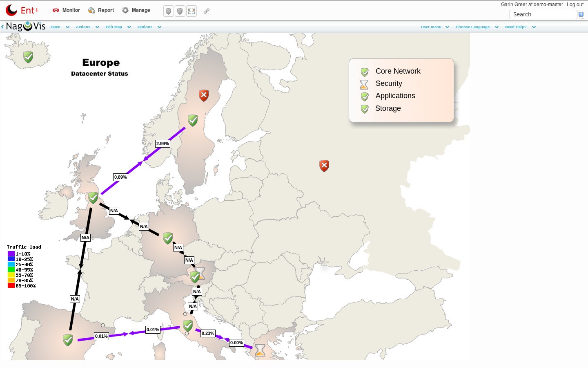Click the hourglass pending icon on Greece
The width and height of the screenshot is (588, 368).
[260, 350]
